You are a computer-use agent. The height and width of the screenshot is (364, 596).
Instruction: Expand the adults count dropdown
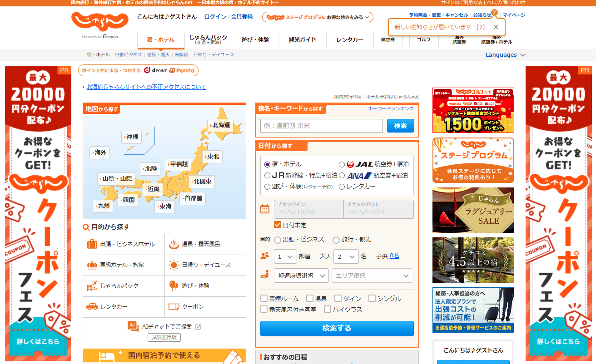click(346, 256)
